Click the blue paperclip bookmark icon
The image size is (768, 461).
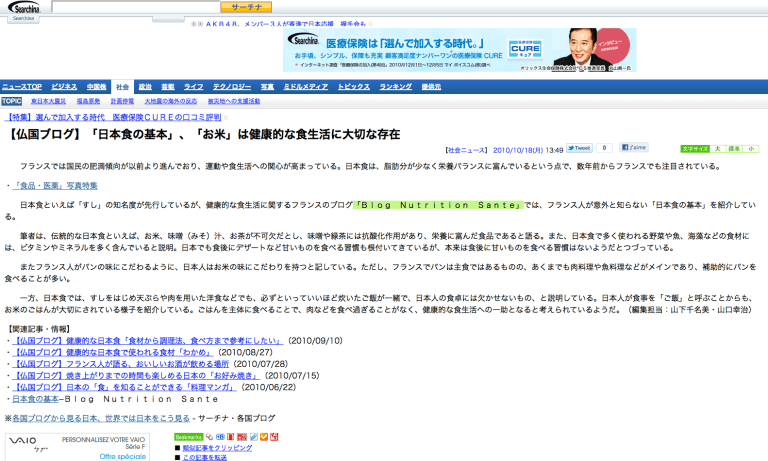[x=254, y=437]
